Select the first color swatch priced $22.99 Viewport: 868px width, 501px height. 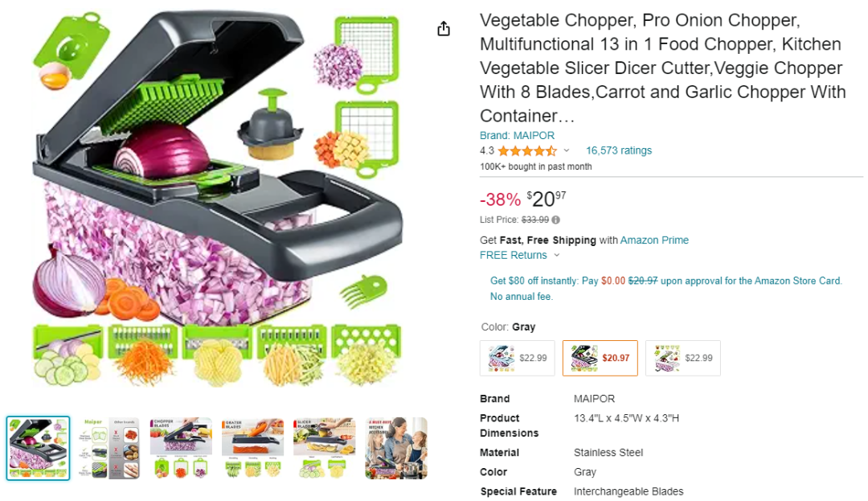[x=517, y=358]
